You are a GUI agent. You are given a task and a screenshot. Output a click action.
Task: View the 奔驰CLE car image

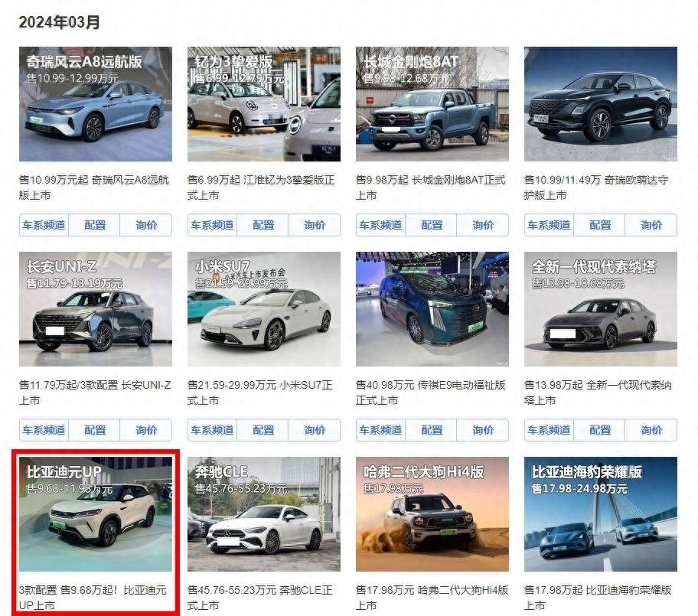pos(263,514)
